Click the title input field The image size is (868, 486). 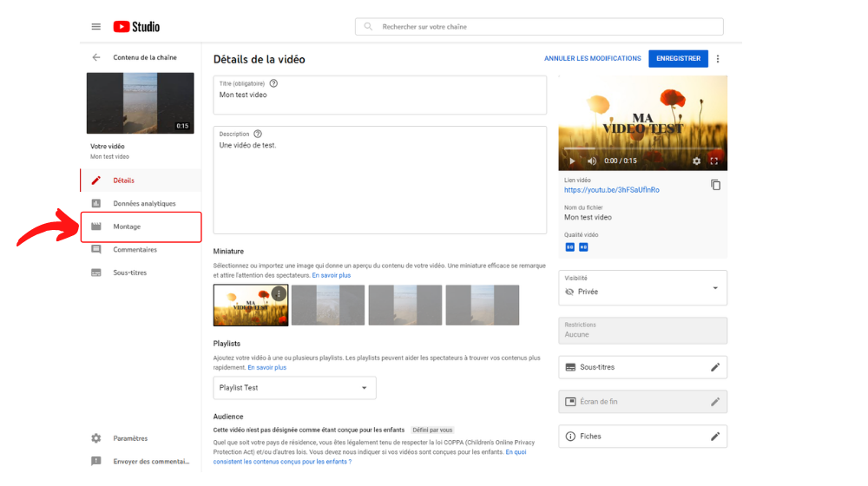pos(380,95)
